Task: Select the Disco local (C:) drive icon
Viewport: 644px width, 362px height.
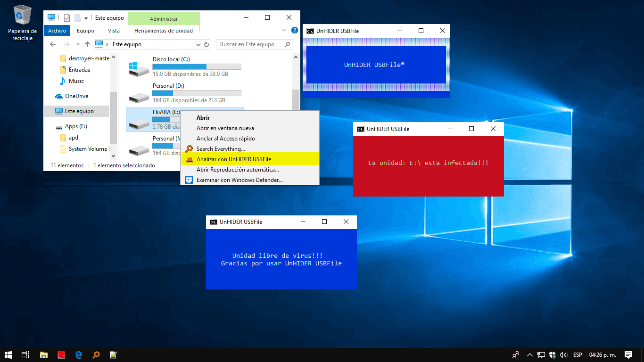Action: [x=139, y=69]
